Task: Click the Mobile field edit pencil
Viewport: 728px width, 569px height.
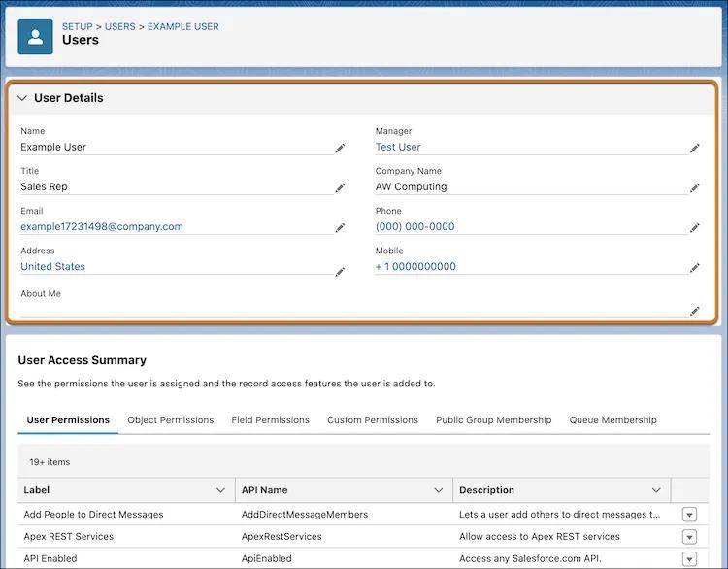Action: click(695, 267)
